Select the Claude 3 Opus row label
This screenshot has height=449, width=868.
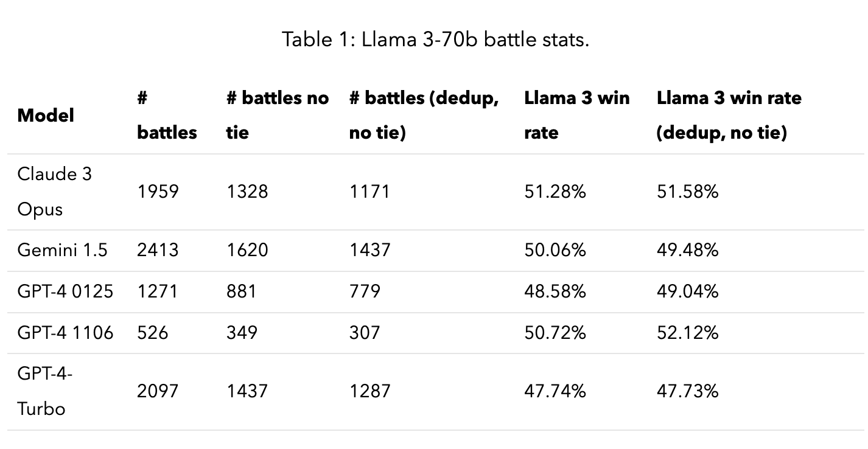(54, 192)
